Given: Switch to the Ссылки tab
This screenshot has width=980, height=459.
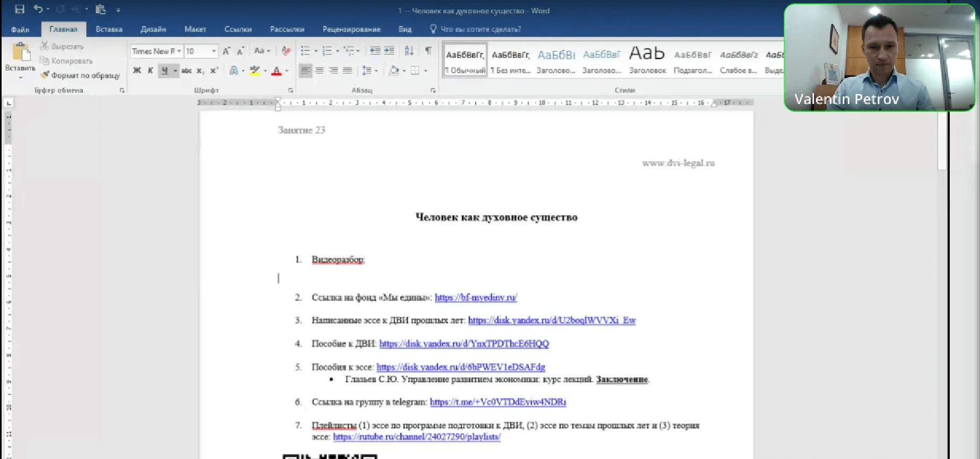Looking at the screenshot, I should pyautogui.click(x=238, y=29).
